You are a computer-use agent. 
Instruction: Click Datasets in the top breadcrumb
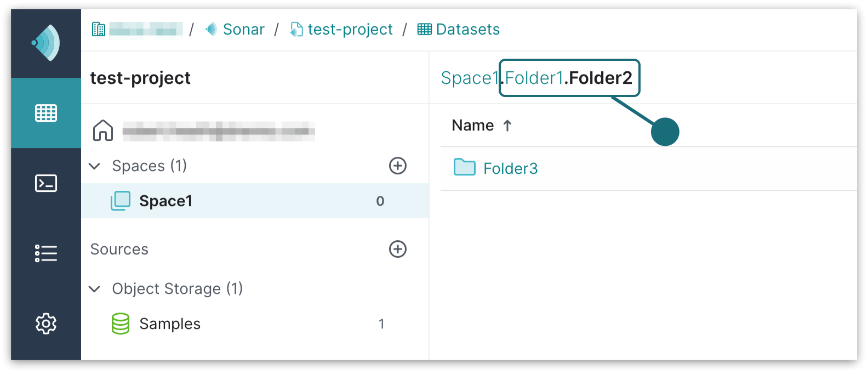pyautogui.click(x=467, y=29)
